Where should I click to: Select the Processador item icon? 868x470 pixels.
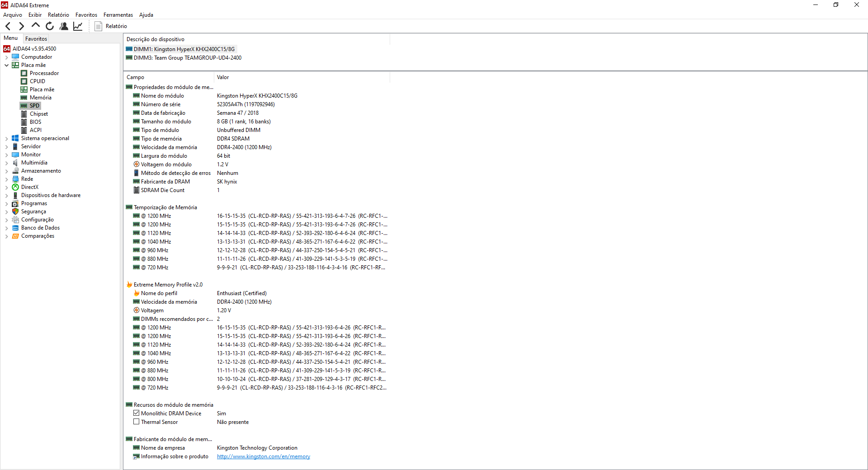pos(24,73)
